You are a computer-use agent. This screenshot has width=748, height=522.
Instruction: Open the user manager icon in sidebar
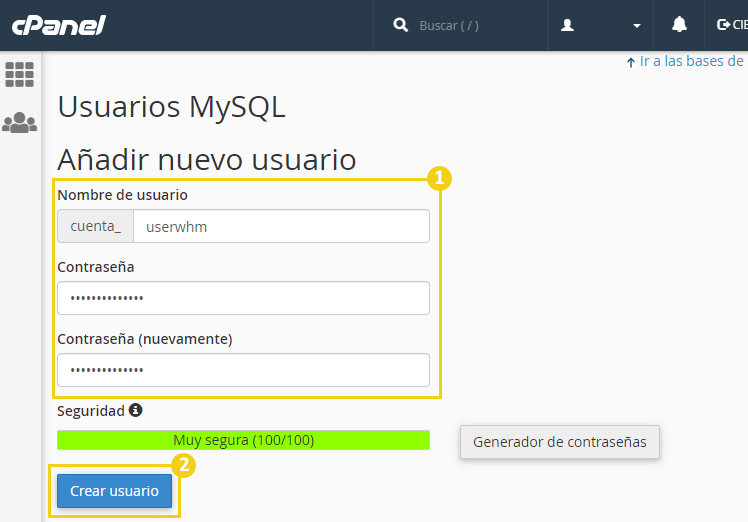pyautogui.click(x=20, y=123)
